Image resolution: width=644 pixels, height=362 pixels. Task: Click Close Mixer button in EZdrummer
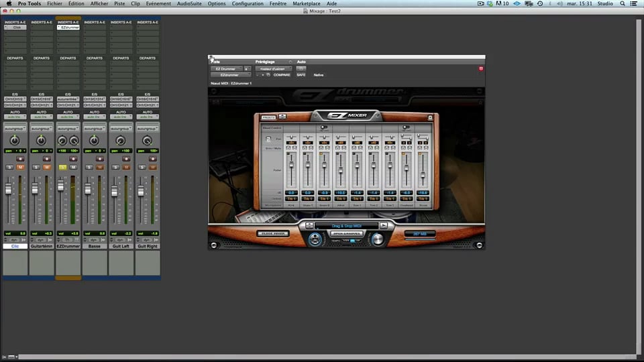coord(273,233)
